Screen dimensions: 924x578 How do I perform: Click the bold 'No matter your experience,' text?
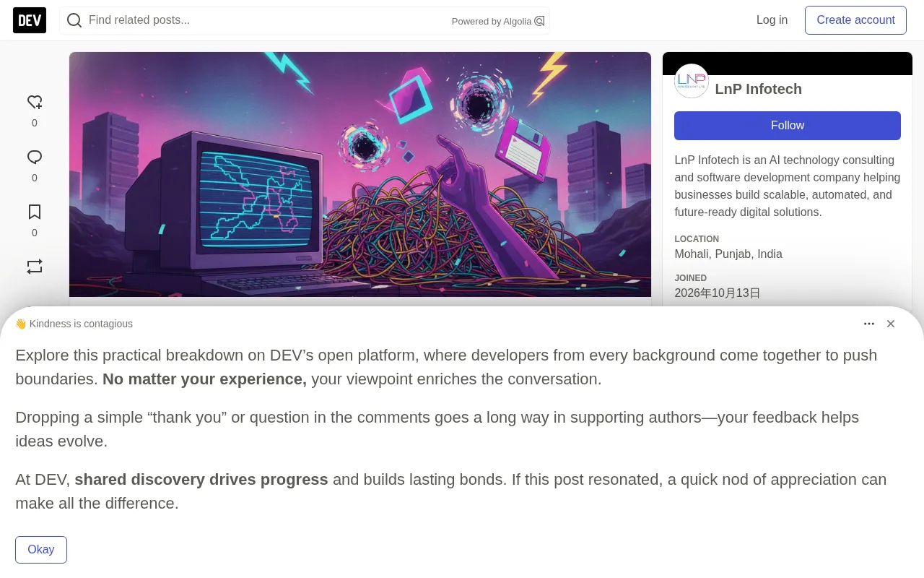click(204, 379)
